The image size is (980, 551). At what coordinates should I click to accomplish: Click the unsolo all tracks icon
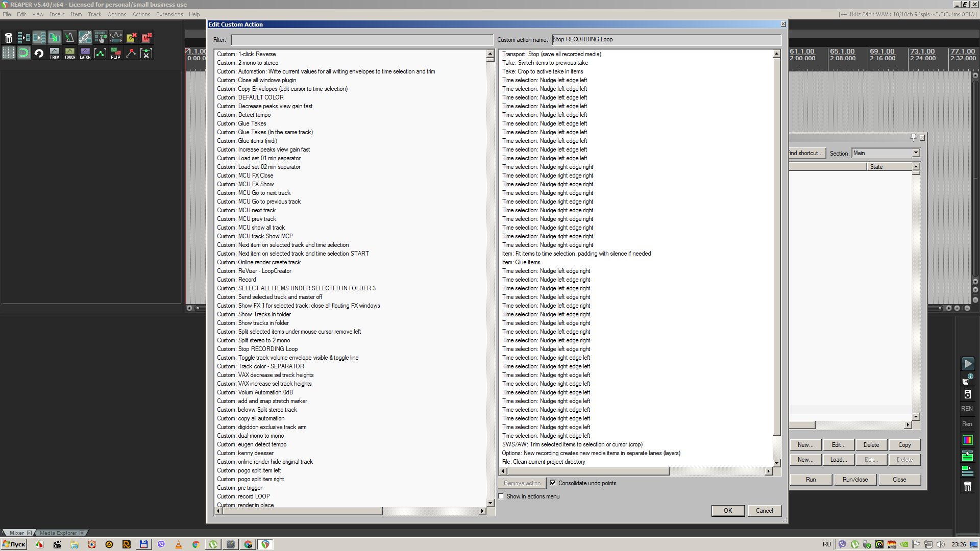click(x=131, y=38)
